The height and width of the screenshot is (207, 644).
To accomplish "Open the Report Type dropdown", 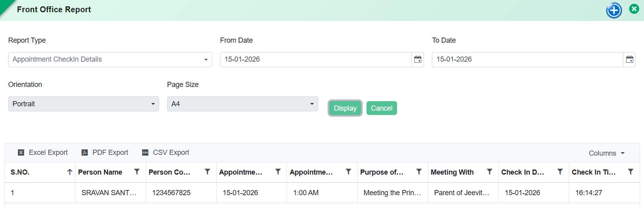I will point(110,60).
